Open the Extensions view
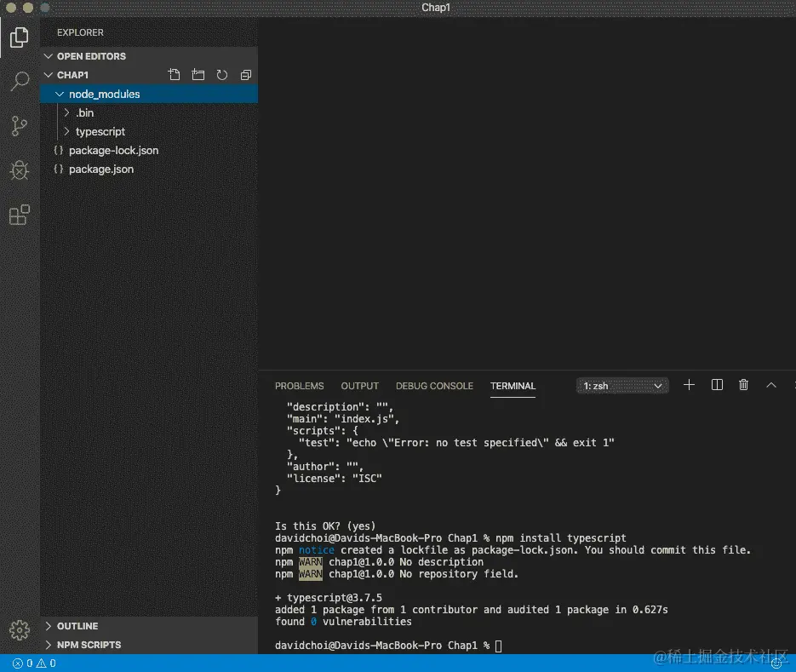Screen dimensions: 796x672 [19, 215]
